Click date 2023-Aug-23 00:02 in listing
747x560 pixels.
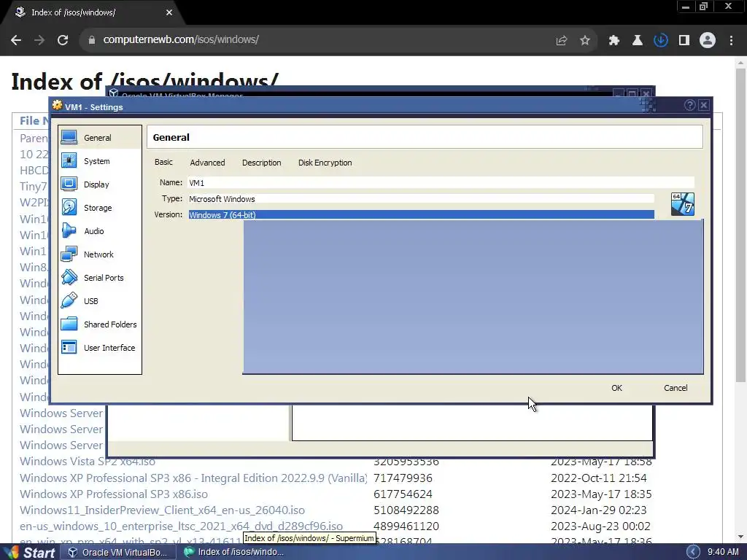pos(600,526)
